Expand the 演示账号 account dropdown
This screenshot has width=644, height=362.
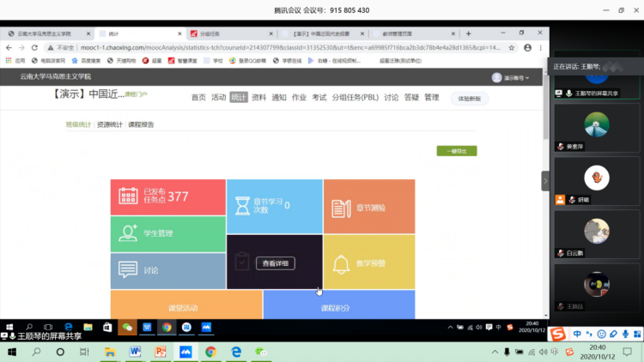click(512, 77)
